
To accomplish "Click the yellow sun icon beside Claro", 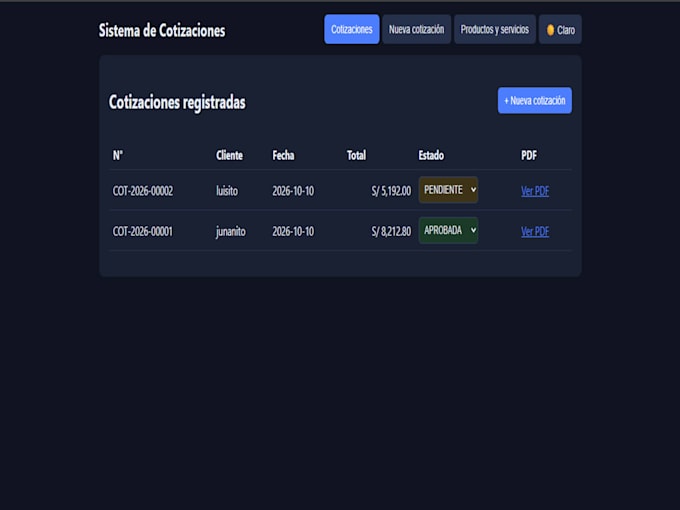I will click(x=550, y=30).
